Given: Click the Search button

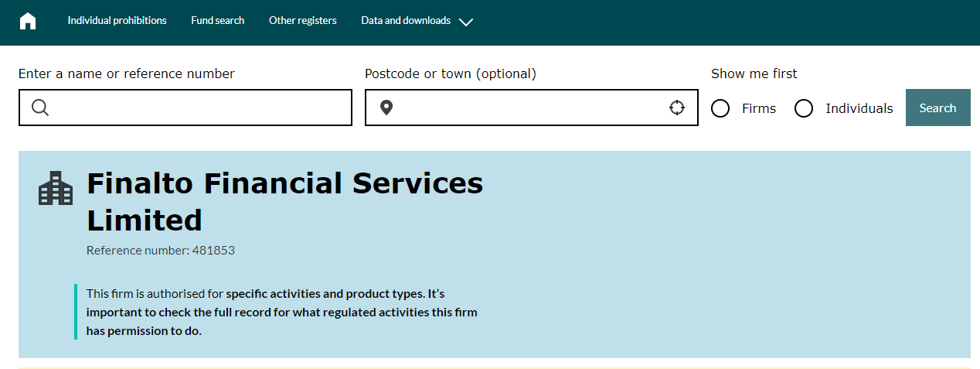Looking at the screenshot, I should click(938, 108).
